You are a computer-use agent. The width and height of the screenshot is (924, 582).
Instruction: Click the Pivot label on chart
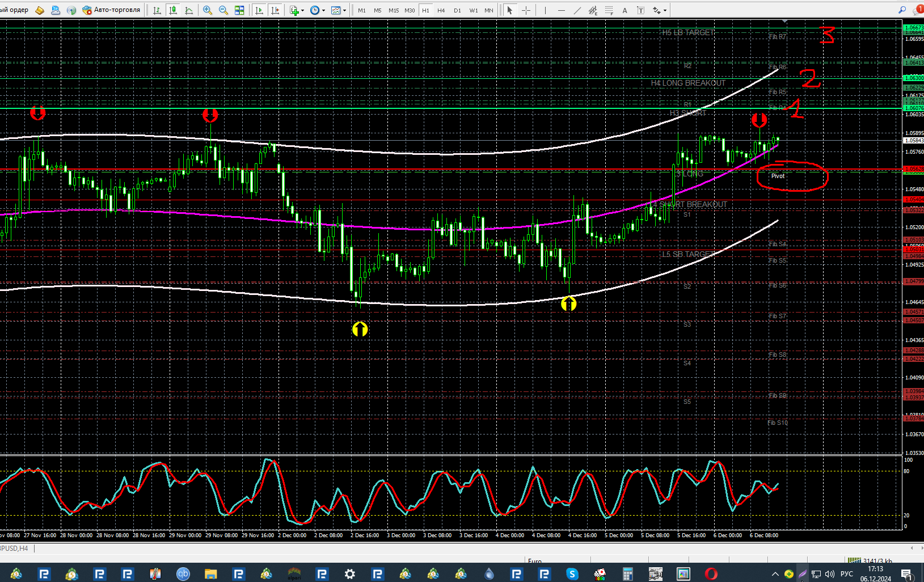pyautogui.click(x=778, y=176)
